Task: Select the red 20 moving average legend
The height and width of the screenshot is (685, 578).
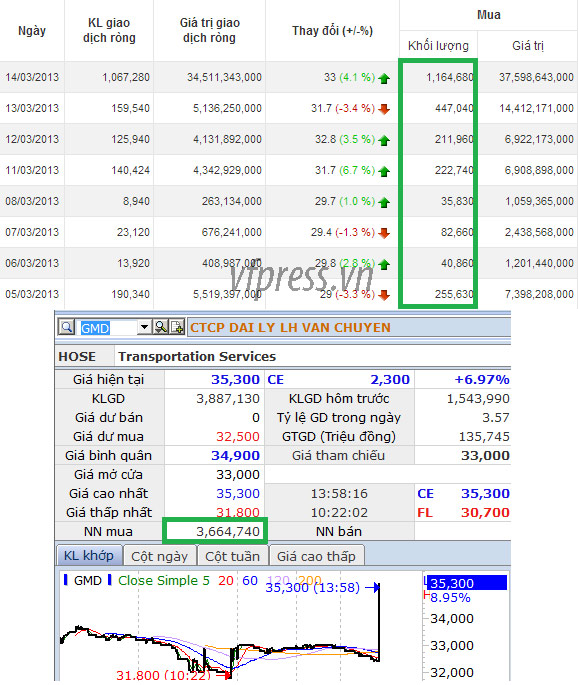Action: tap(226, 580)
